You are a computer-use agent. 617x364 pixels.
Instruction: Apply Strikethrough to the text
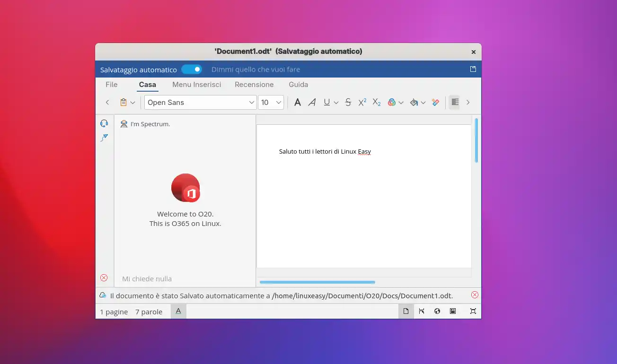(348, 102)
